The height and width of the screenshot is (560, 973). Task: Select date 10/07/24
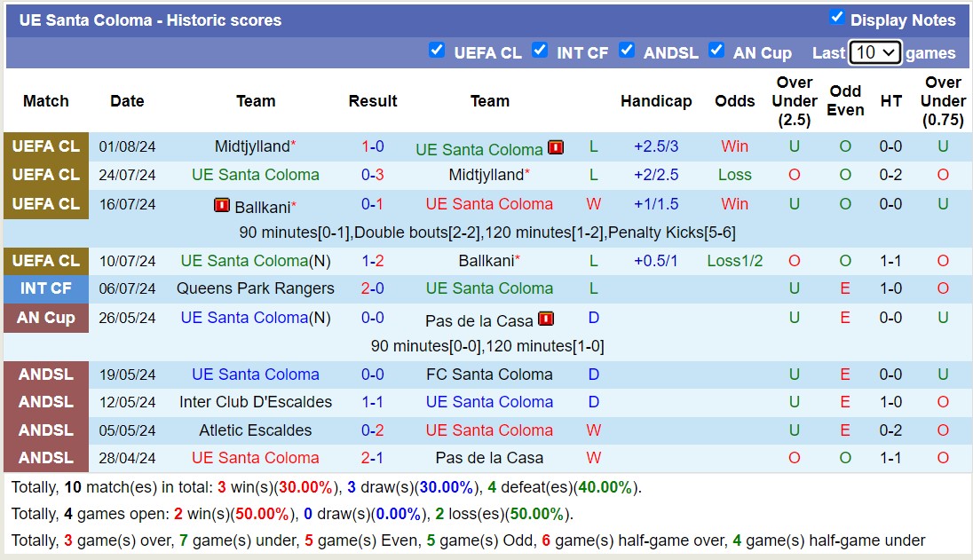127,261
